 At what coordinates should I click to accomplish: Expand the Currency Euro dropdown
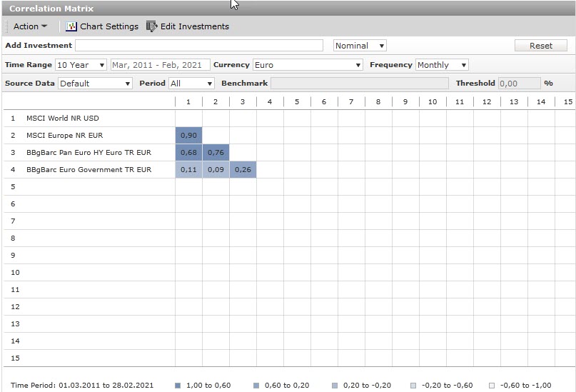coord(308,65)
